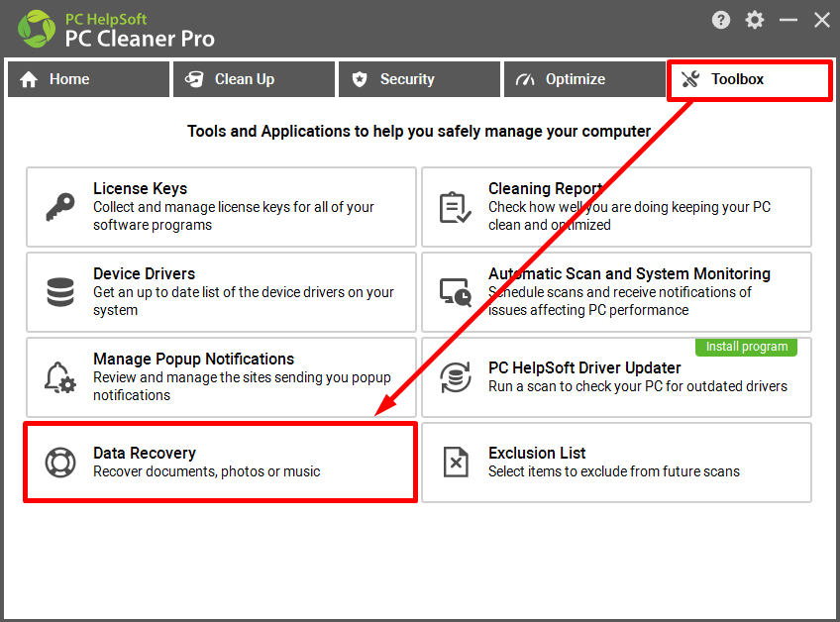Click the monitor-clock icon for Automatic Scan
Image resolution: width=840 pixels, height=622 pixels.
455,292
